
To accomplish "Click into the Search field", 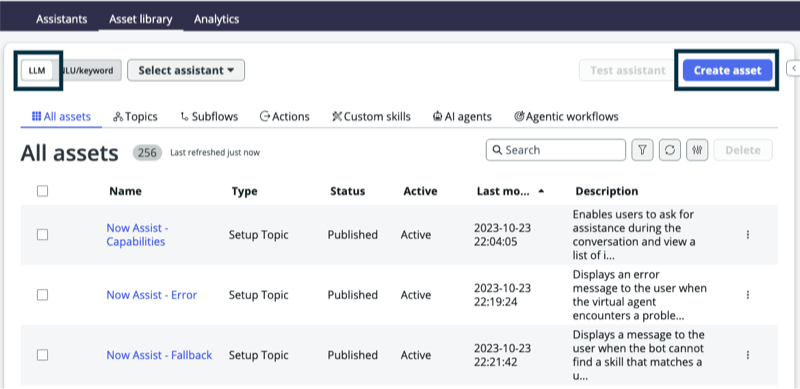I will [556, 150].
